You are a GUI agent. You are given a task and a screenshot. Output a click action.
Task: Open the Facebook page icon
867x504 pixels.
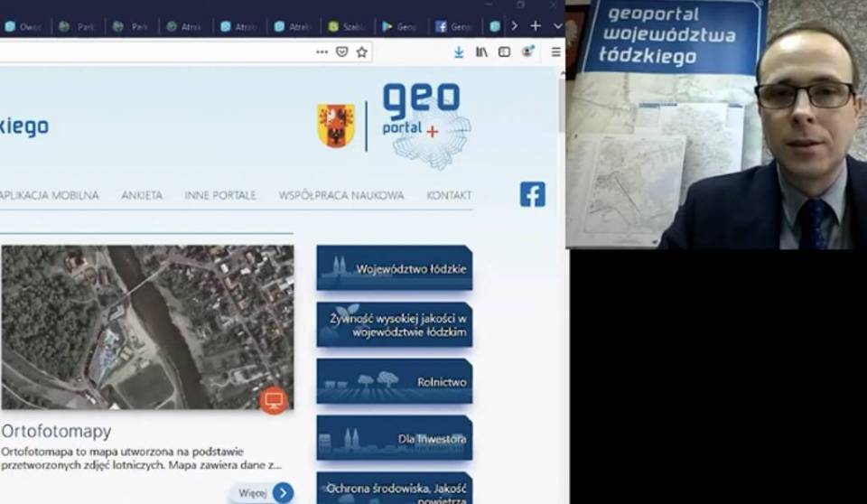(532, 194)
